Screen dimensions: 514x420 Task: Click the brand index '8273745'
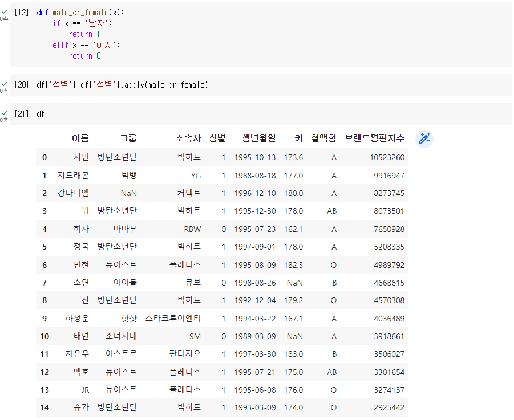[x=389, y=193]
